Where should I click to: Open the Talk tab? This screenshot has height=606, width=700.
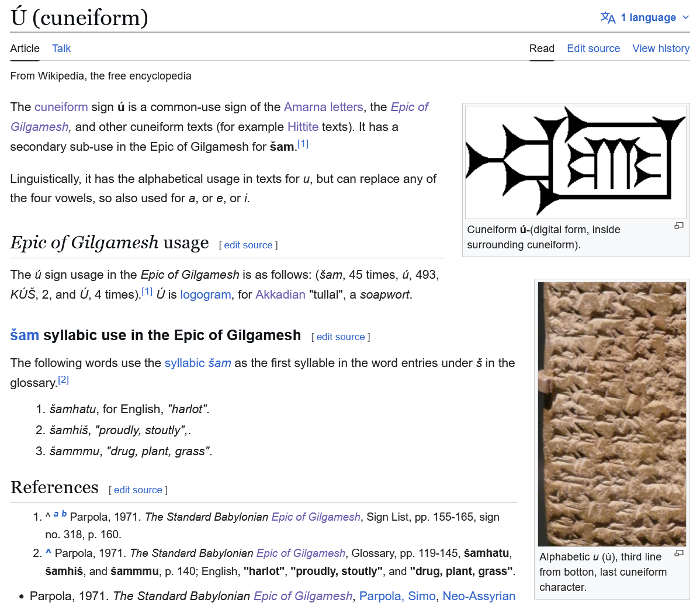pyautogui.click(x=61, y=49)
